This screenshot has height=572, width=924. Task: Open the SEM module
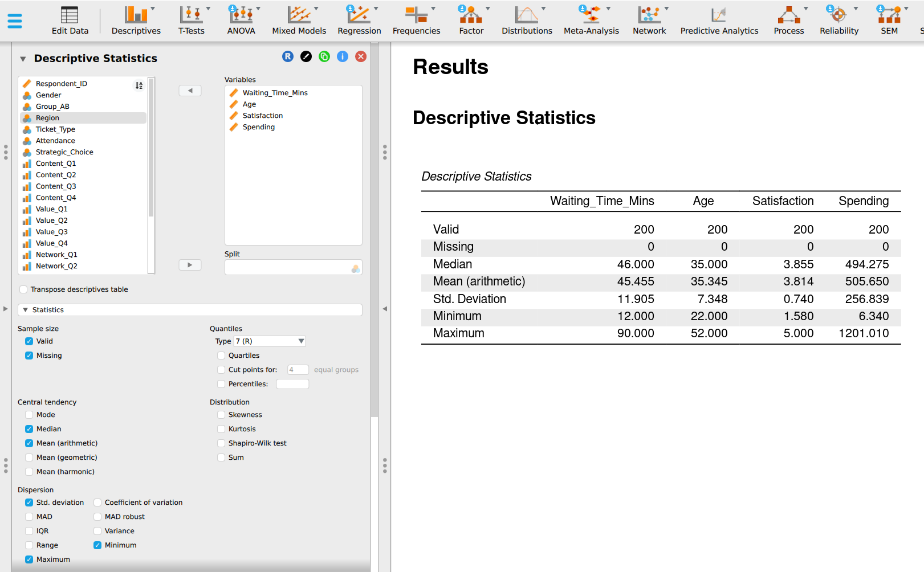[x=889, y=21]
